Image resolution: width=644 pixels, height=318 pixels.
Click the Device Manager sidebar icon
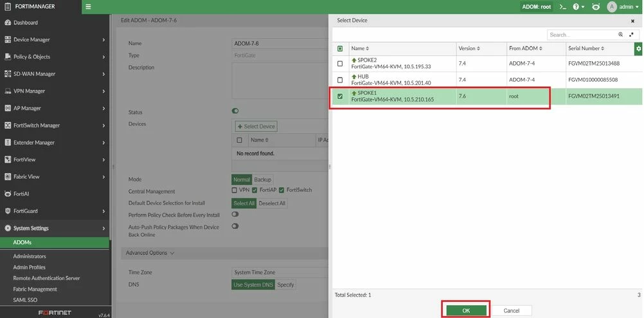click(8, 39)
